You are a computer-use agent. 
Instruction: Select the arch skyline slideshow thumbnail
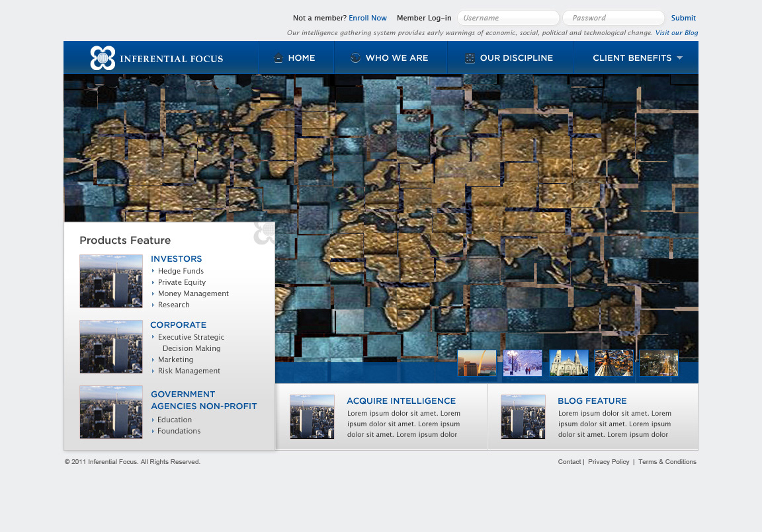[x=477, y=363]
